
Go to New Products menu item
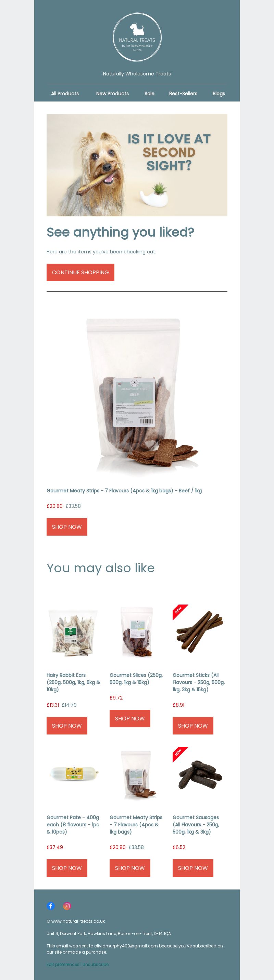click(x=112, y=94)
